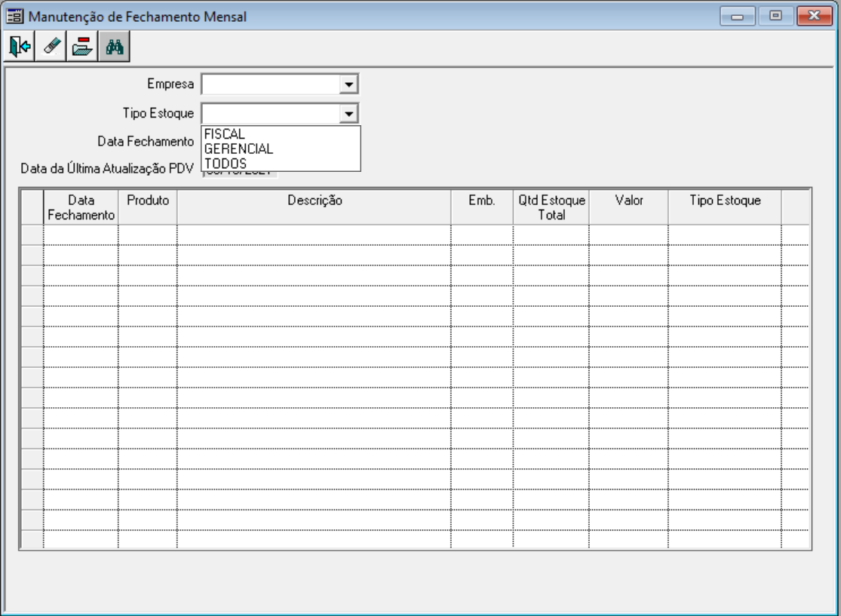Click the binoculars search icon
The height and width of the screenshot is (616, 841).
click(114, 47)
